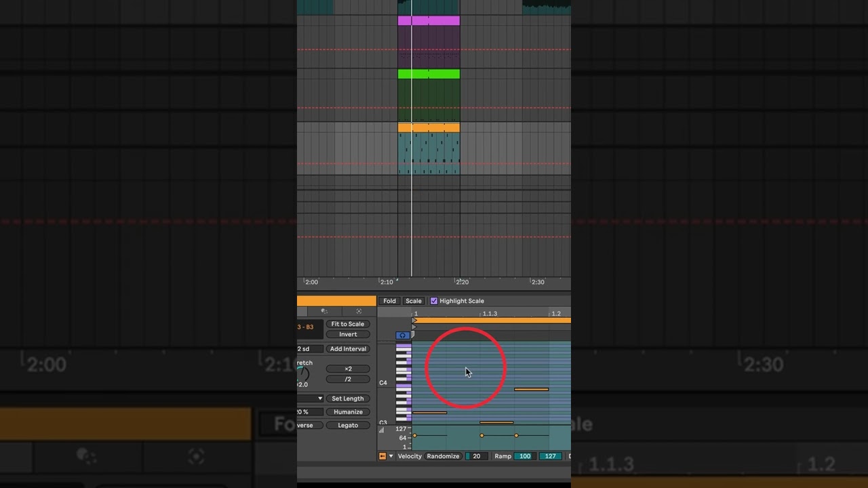Click the velocity lane toggle orange icon

pyautogui.click(x=382, y=456)
